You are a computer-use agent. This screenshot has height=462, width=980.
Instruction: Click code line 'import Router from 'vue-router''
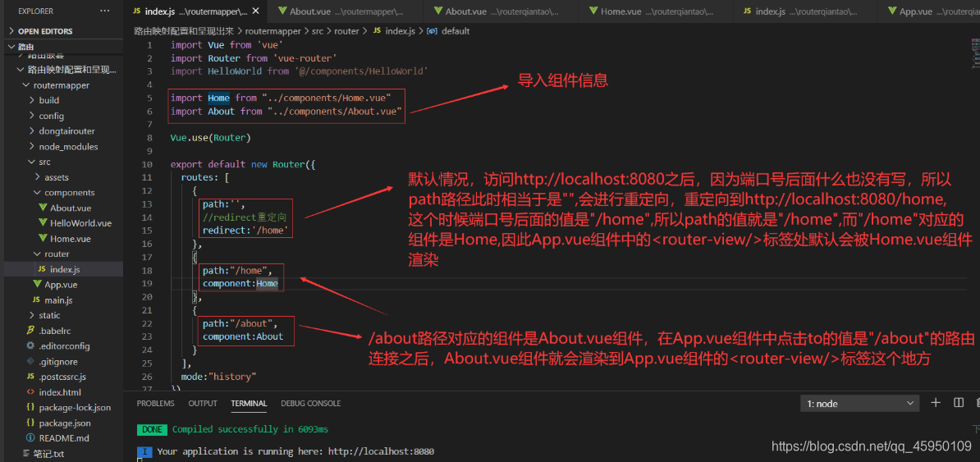point(254,58)
